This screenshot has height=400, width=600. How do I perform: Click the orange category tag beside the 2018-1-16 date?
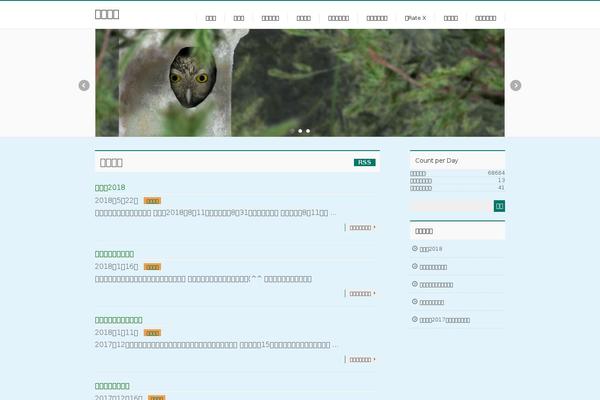152,267
